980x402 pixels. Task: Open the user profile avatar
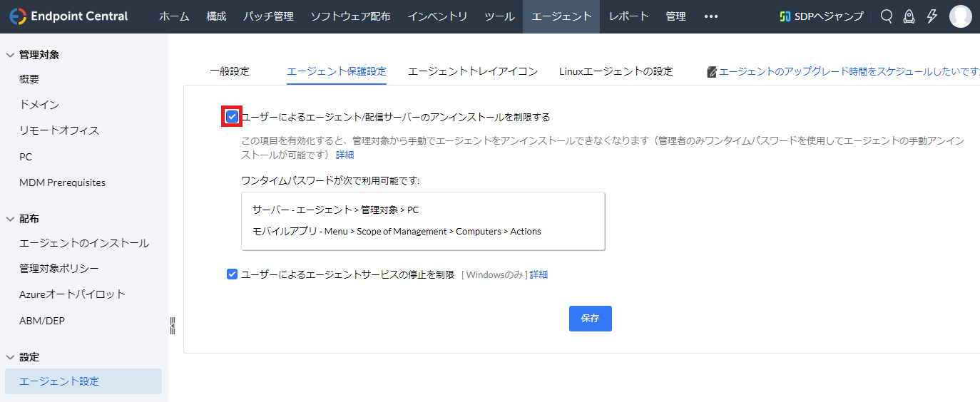[x=960, y=16]
